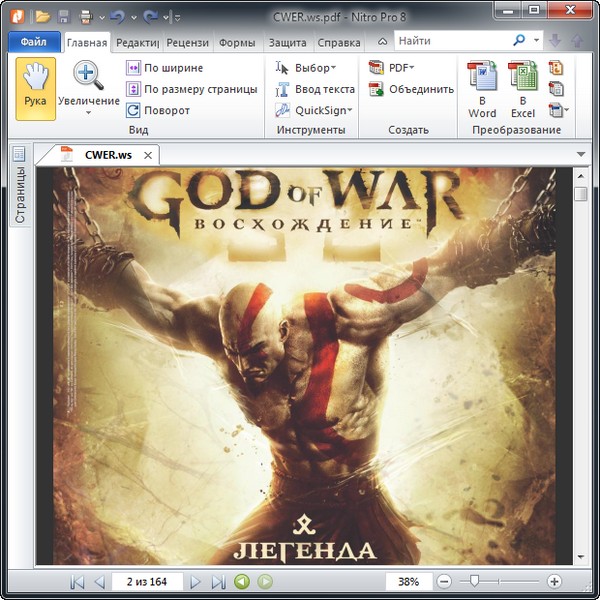Click the green previous view button
The width and height of the screenshot is (600, 600).
click(242, 581)
